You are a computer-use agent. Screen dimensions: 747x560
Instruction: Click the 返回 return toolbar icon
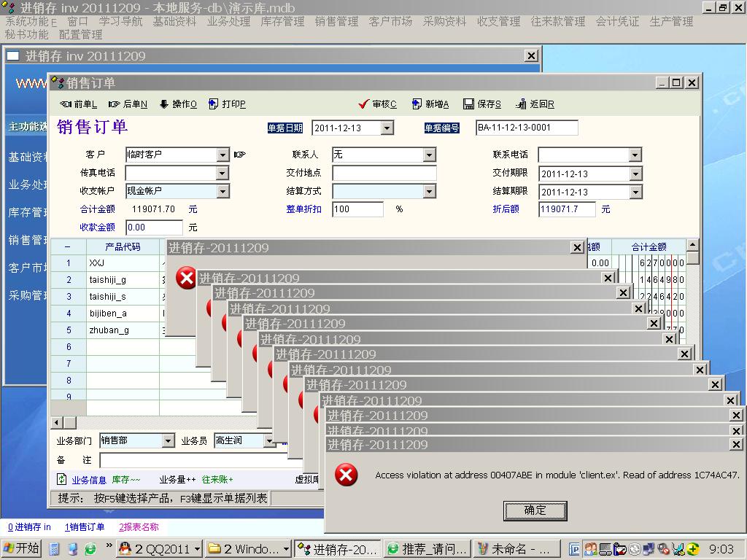click(x=521, y=104)
